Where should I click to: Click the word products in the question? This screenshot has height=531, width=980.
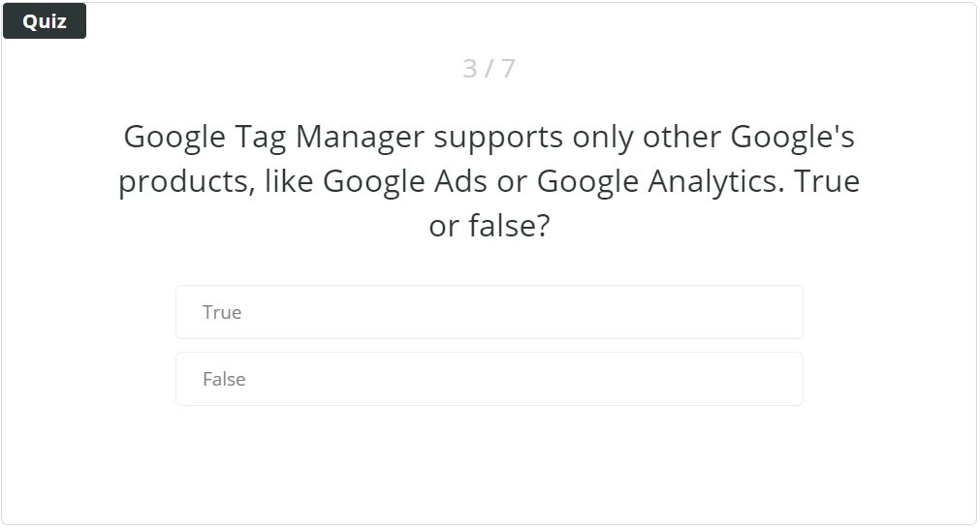[x=186, y=183]
